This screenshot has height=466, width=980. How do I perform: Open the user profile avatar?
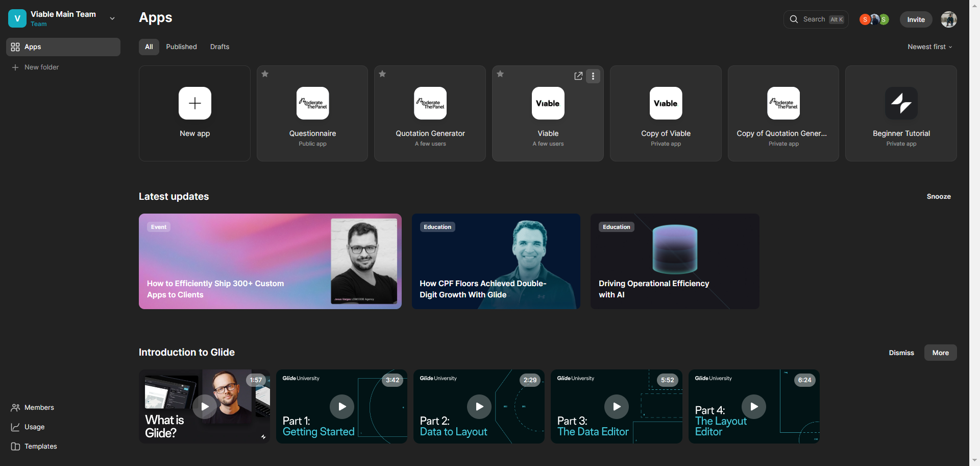[x=949, y=19]
